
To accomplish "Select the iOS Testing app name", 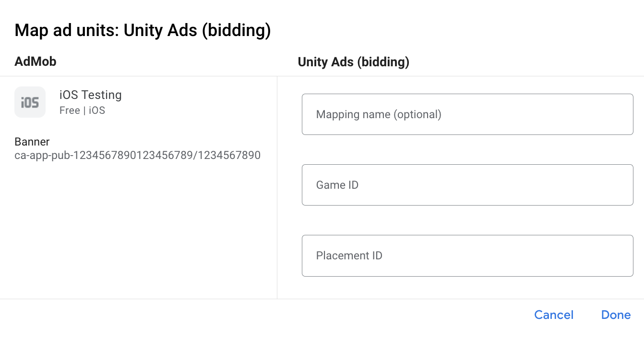I will (90, 95).
